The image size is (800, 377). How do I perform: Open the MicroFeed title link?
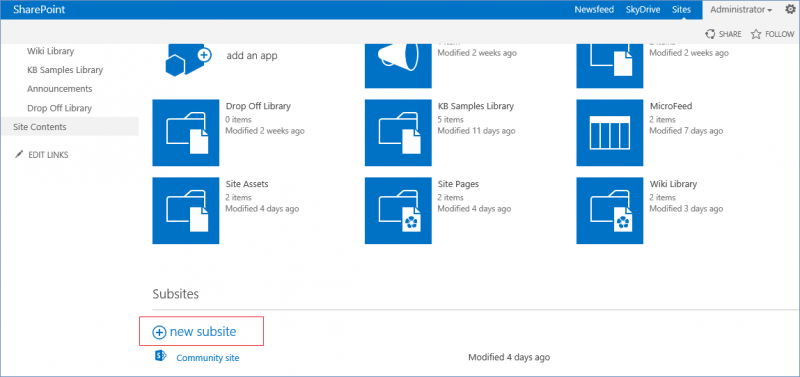pyautogui.click(x=671, y=106)
